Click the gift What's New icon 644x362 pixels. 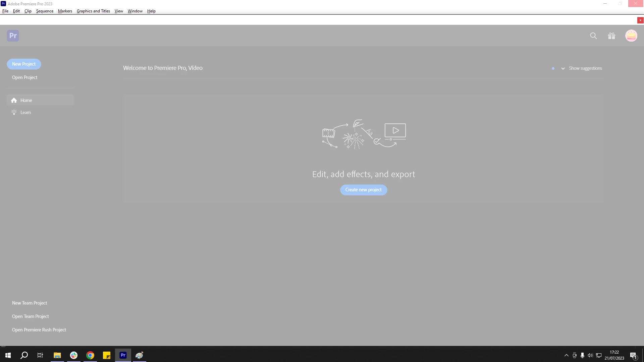(611, 36)
